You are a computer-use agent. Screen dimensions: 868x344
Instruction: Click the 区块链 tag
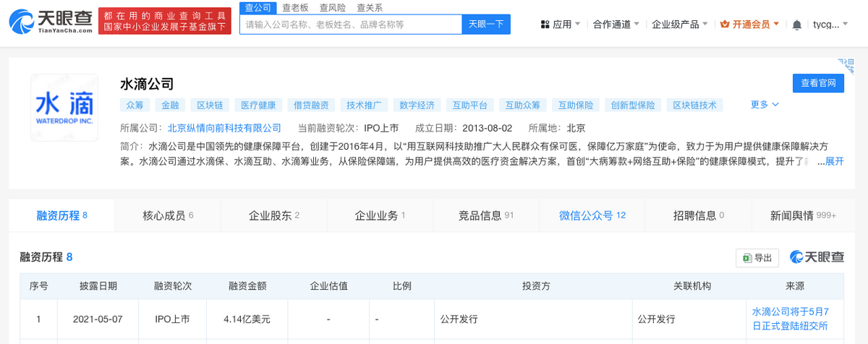pos(210,105)
